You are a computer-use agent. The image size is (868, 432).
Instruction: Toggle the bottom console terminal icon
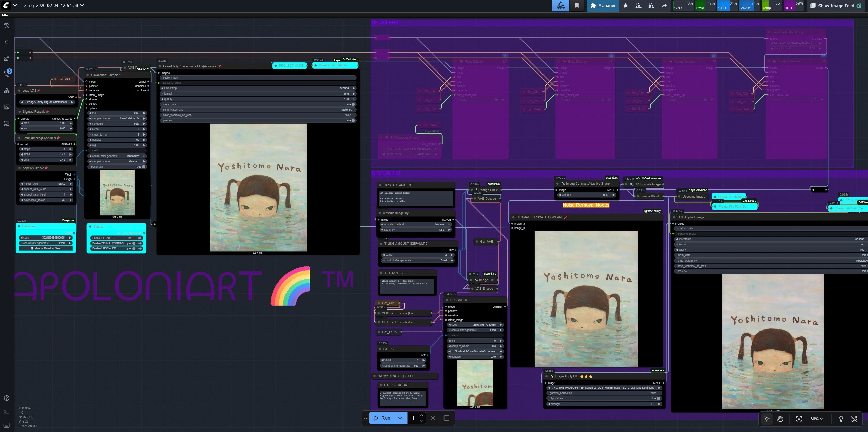pyautogui.click(x=7, y=412)
